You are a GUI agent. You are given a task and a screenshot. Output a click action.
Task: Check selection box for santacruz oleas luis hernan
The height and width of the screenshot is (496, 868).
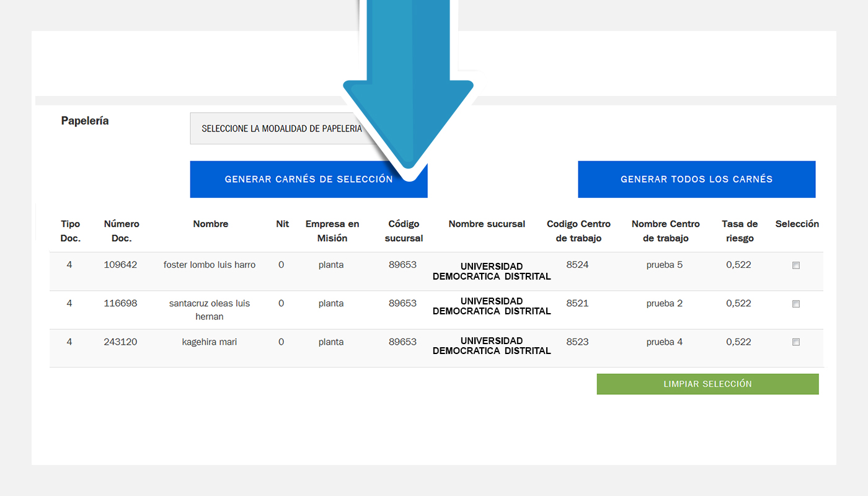[796, 304]
